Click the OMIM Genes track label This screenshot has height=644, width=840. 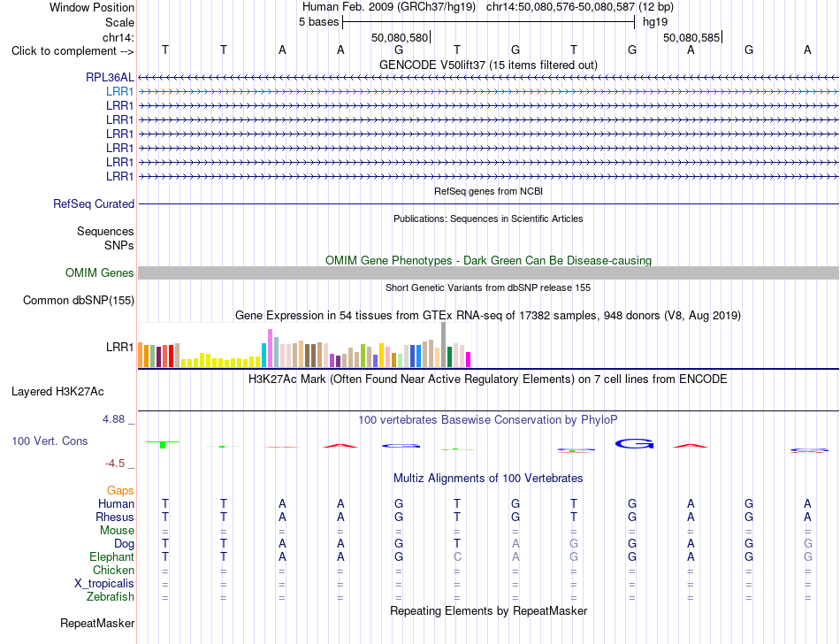(x=100, y=272)
